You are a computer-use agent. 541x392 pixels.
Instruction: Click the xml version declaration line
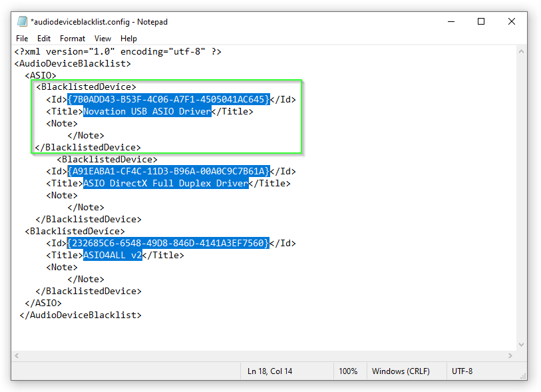click(118, 52)
